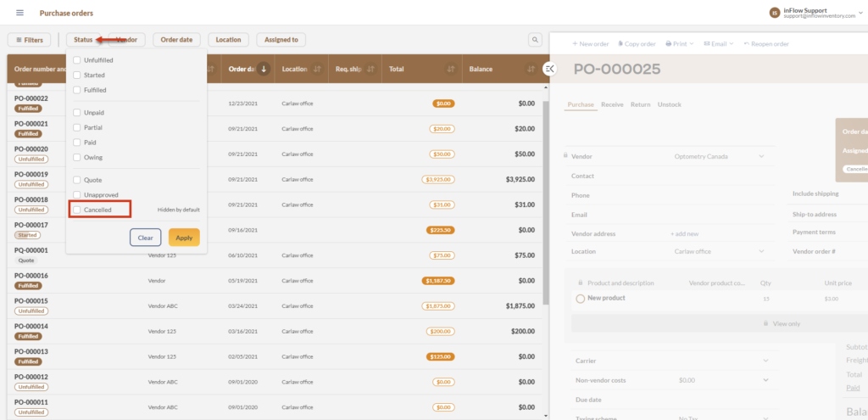Image resolution: width=868 pixels, height=420 pixels.
Task: Check the Unpaid status filter
Action: (77, 113)
